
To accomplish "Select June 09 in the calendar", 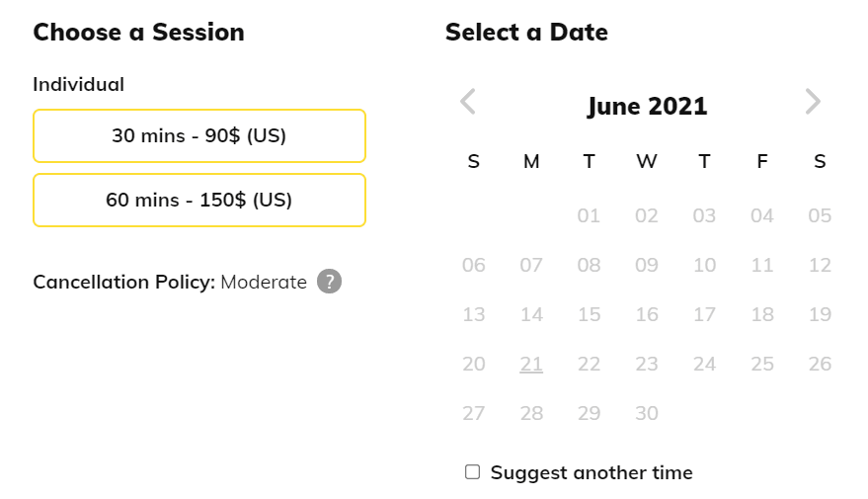I will (647, 265).
